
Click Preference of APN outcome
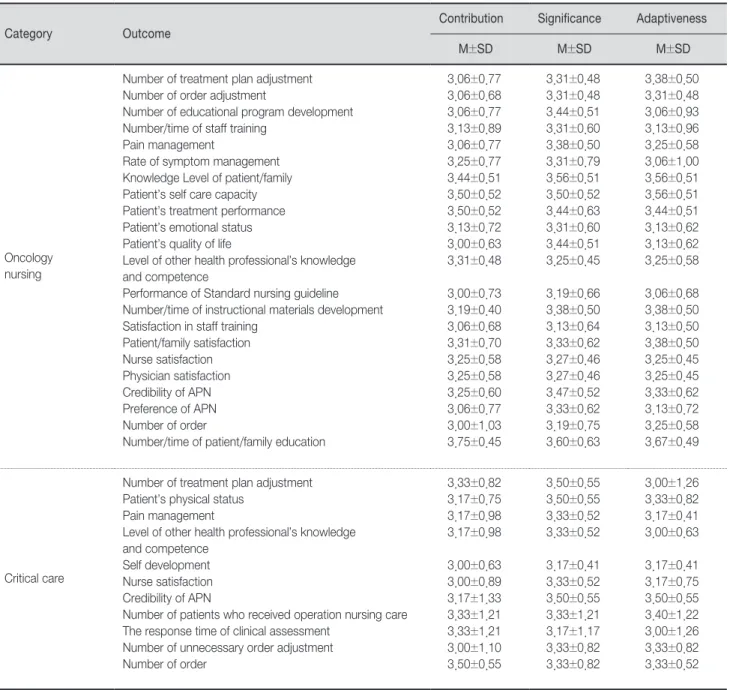[169, 409]
